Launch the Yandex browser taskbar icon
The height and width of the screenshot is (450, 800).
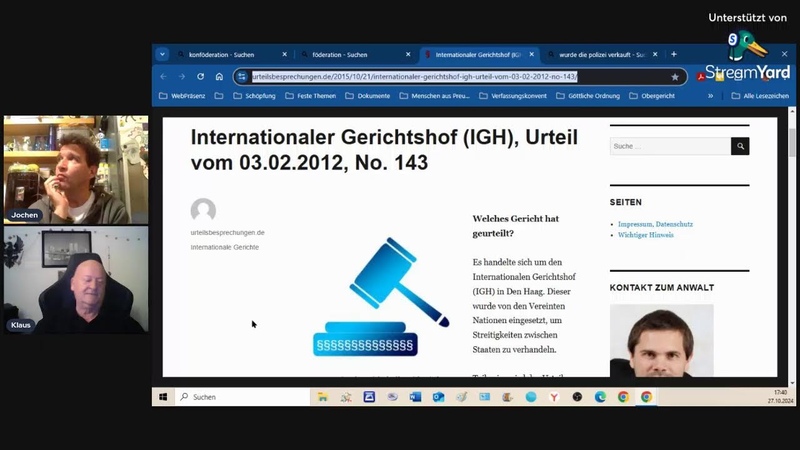coord(554,397)
